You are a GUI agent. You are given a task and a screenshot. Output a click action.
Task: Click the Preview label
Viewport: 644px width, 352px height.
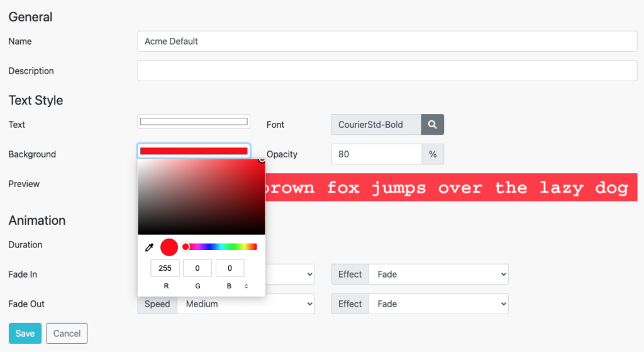24,184
